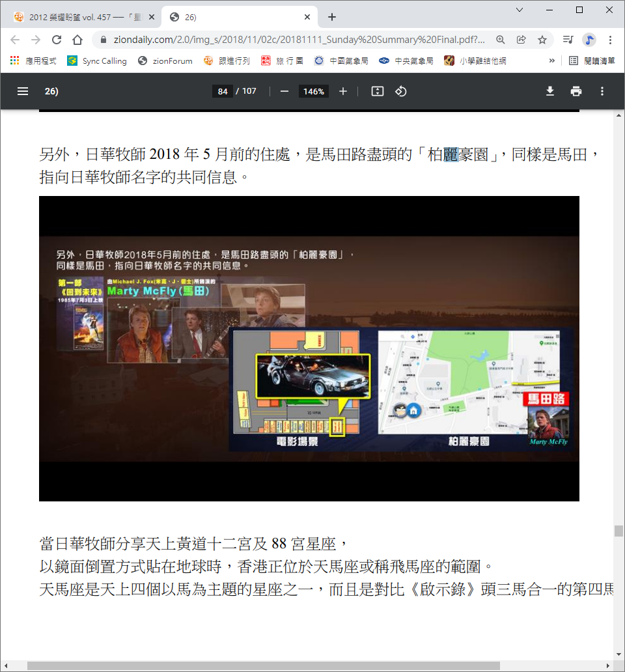Select the 26) PDF tab

(240, 17)
